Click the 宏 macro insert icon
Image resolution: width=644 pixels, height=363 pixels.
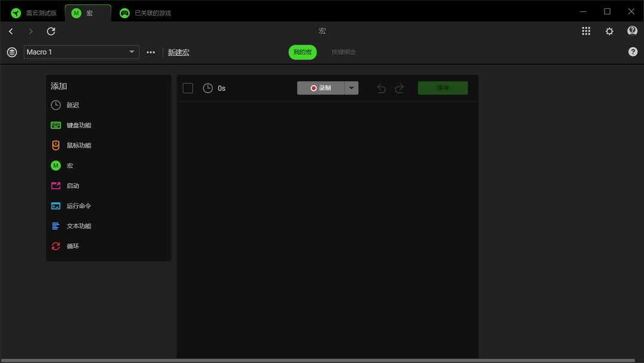click(55, 165)
